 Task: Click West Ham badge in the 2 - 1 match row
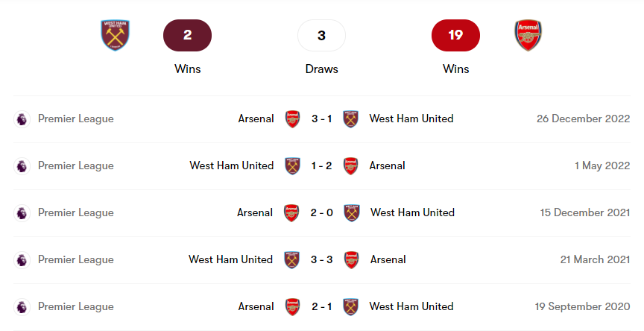(x=351, y=306)
